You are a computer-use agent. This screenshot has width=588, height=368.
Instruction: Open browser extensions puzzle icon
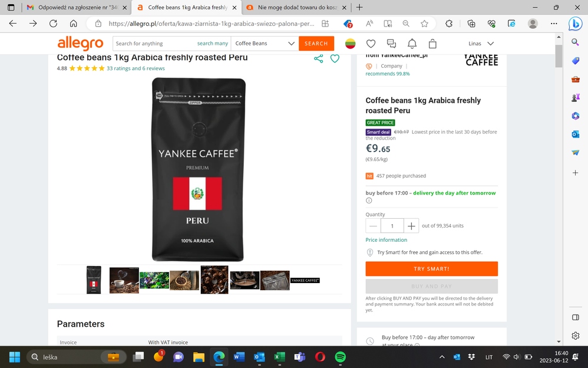pyautogui.click(x=449, y=24)
